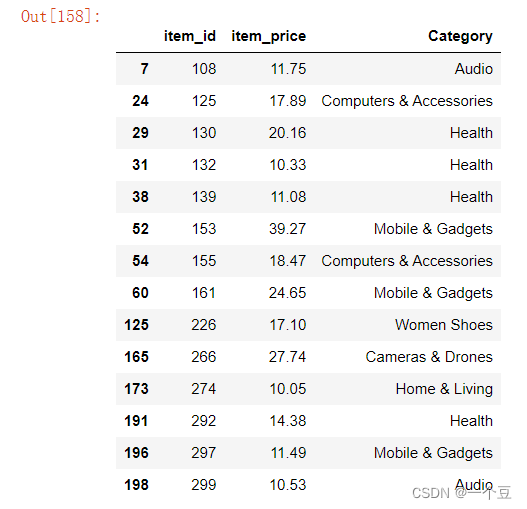The image size is (527, 509).
Task: Select the Home & Living cell
Action: 444,389
